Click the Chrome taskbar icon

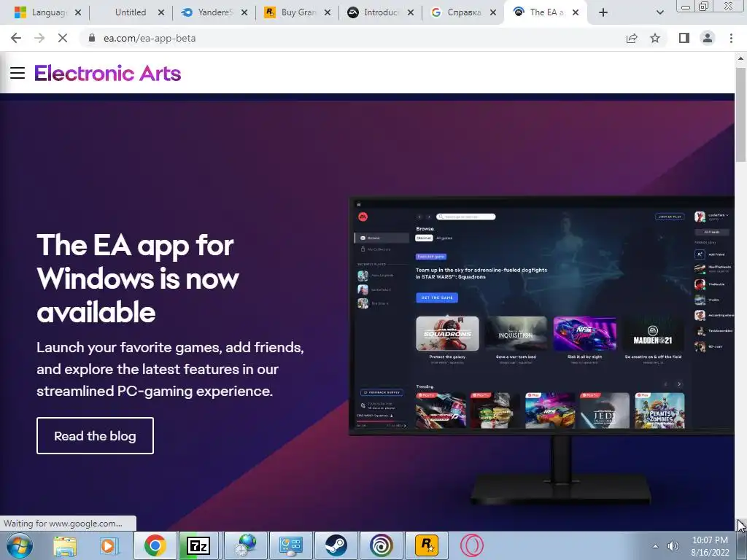point(155,545)
